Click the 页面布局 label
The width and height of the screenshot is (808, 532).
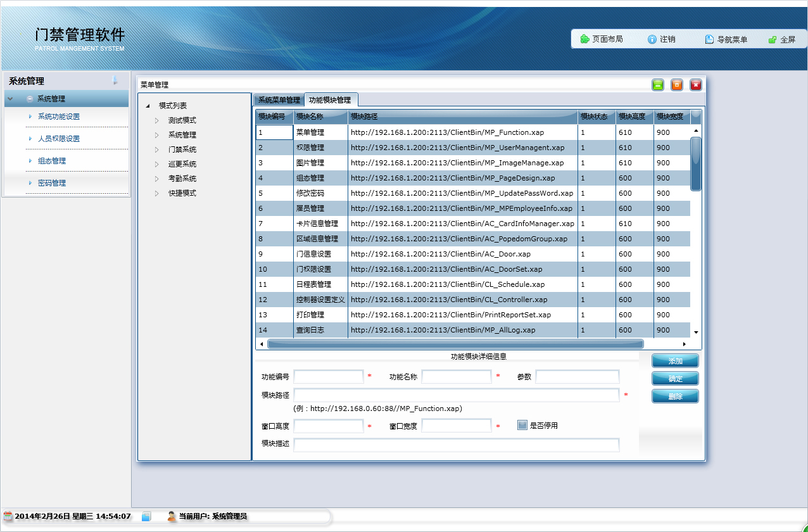(x=607, y=39)
